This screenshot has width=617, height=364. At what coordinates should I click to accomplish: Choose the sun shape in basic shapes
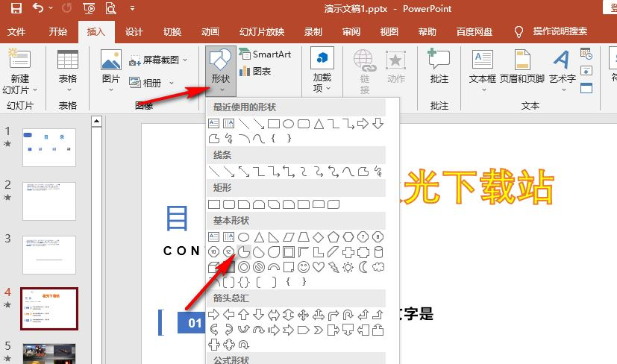tap(348, 267)
